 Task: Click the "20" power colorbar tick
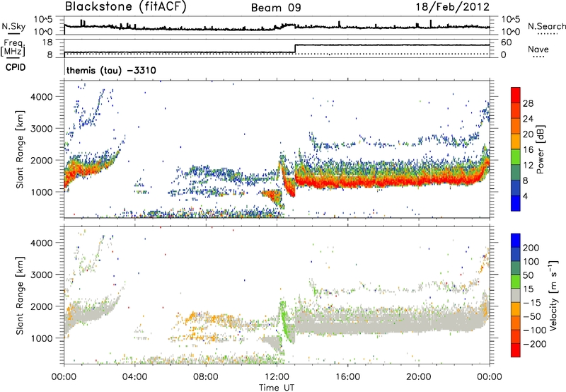click(528, 134)
